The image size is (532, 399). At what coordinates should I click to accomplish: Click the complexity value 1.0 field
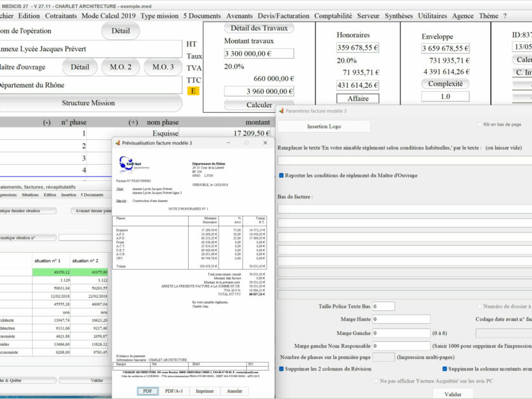coord(445,97)
